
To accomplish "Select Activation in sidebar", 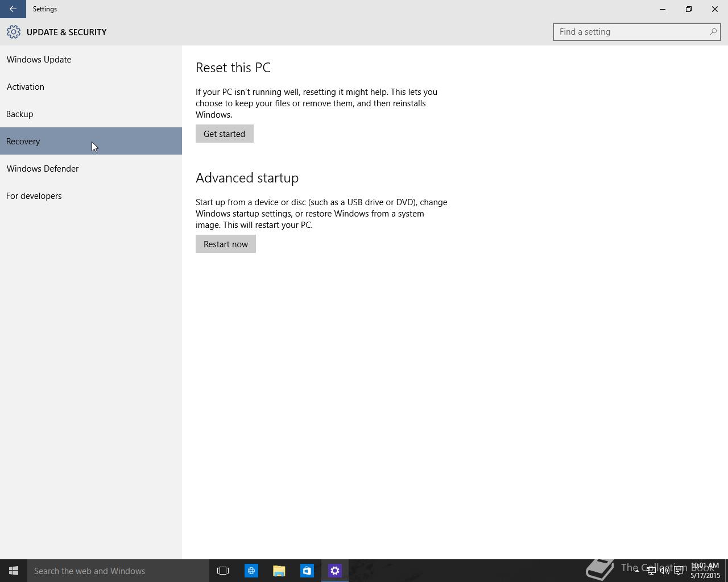I will click(91, 86).
